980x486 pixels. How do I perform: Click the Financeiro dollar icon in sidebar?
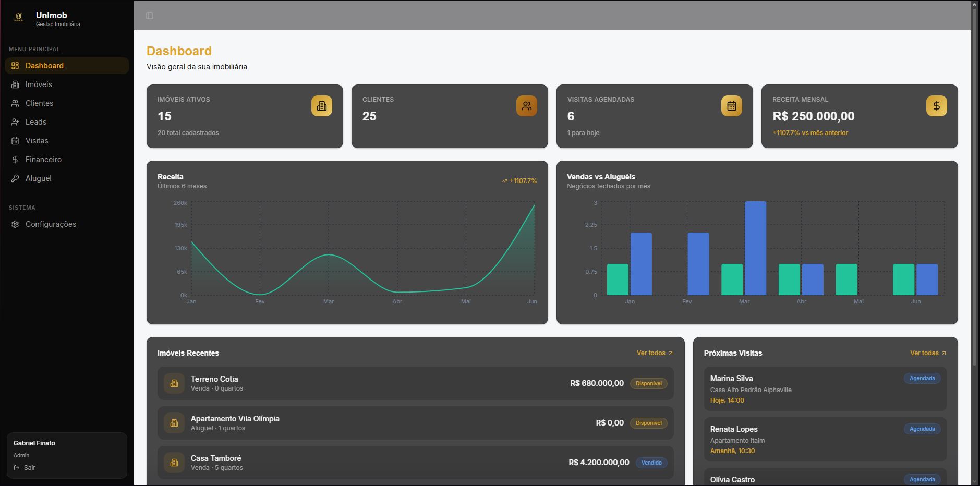click(x=15, y=160)
